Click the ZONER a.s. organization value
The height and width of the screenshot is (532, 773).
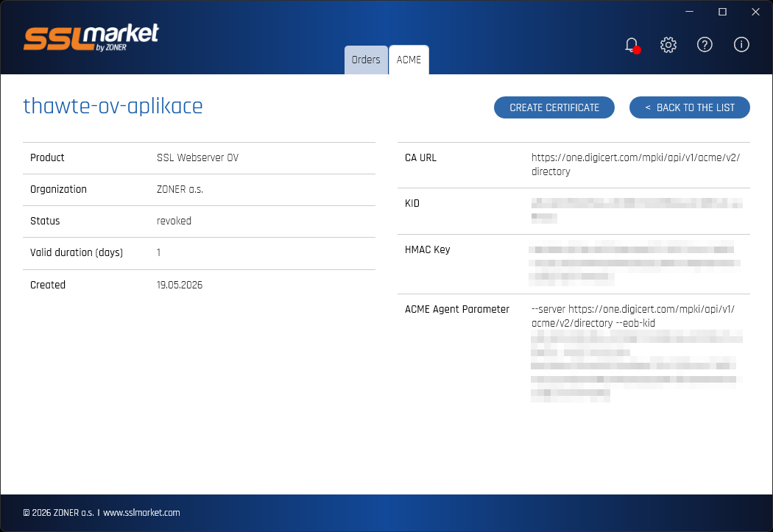pos(180,189)
